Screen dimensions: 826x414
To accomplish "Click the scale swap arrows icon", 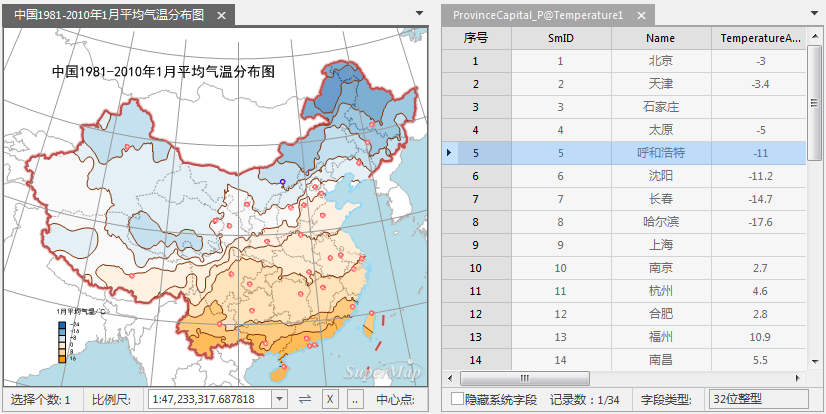I will [x=305, y=399].
